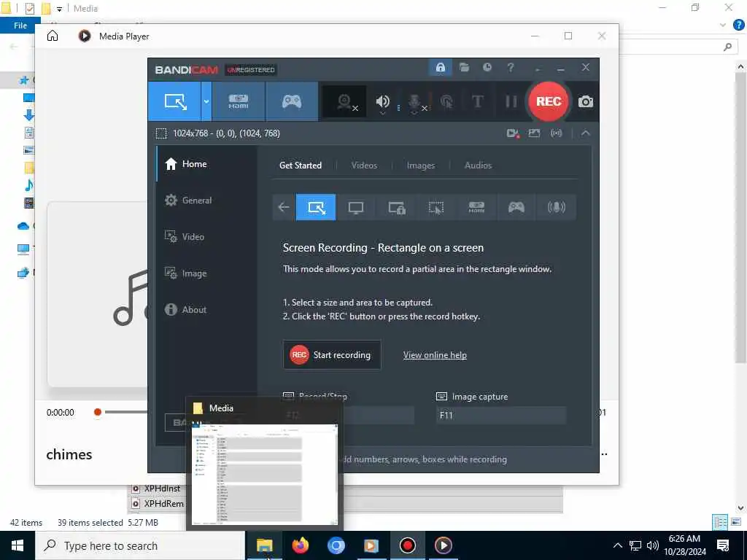Open the Home section in Bandicam sidebar
This screenshot has width=747, height=560.
tap(206, 164)
